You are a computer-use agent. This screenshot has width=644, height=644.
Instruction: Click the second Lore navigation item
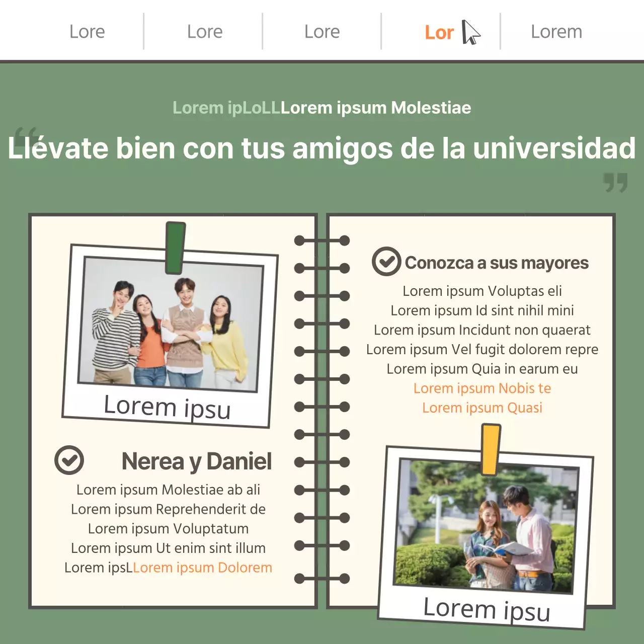(204, 31)
